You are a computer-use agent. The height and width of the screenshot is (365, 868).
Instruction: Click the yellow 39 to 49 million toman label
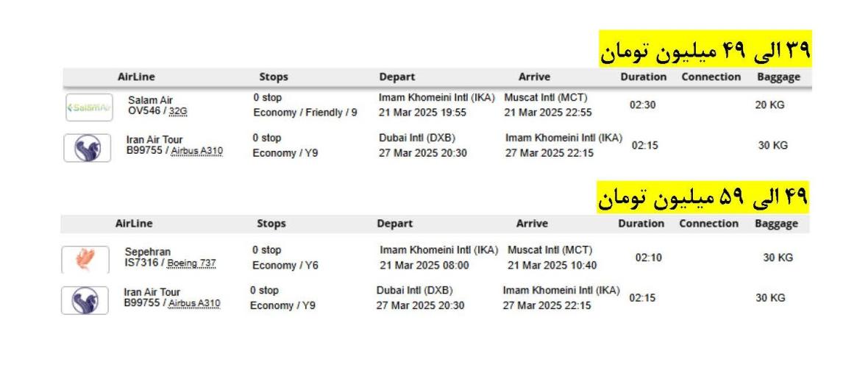704,50
